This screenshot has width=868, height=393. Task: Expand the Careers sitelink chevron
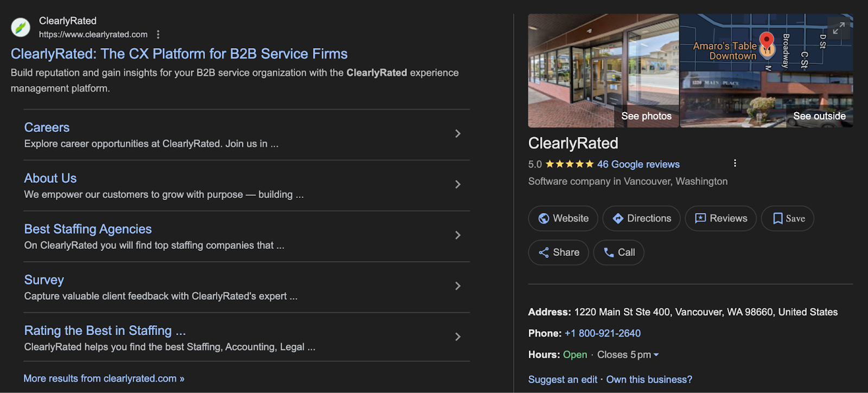click(x=458, y=133)
